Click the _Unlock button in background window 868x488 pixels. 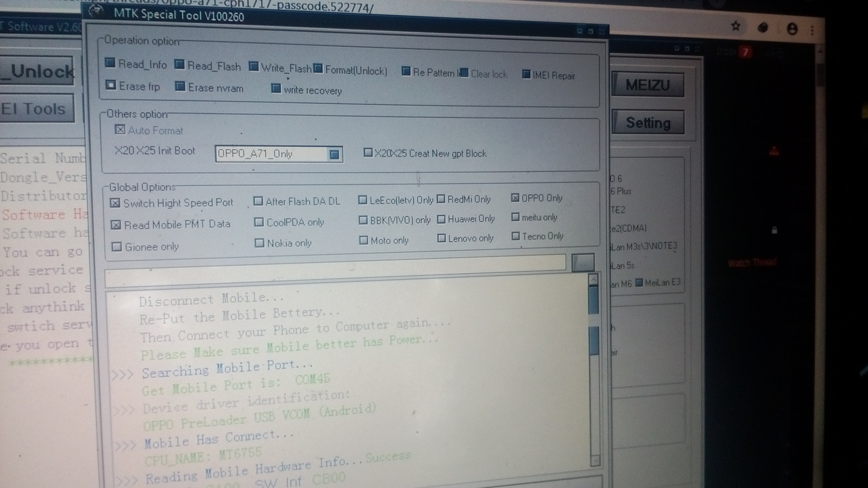37,71
